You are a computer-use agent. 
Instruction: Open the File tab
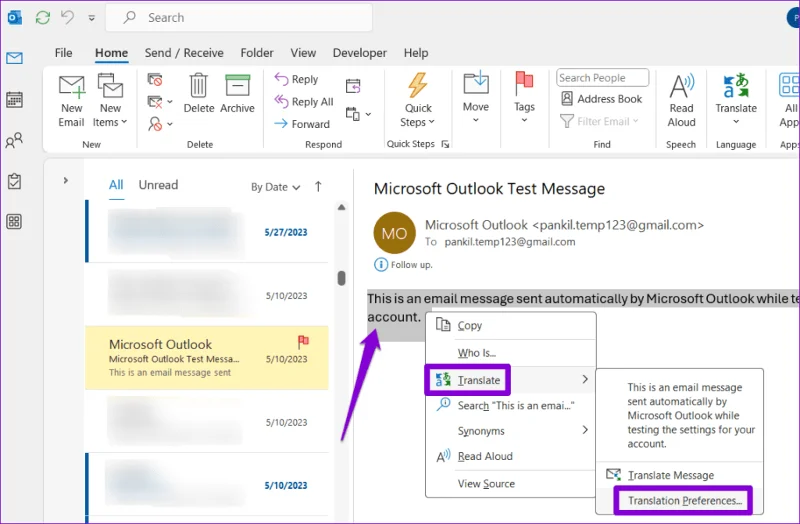click(x=63, y=53)
